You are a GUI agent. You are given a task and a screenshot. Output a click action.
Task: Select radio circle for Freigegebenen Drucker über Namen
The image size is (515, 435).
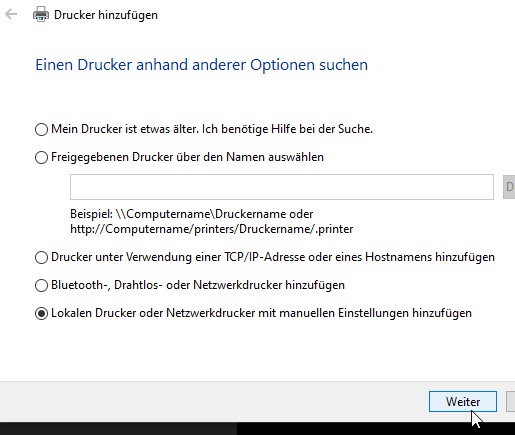coord(41,157)
